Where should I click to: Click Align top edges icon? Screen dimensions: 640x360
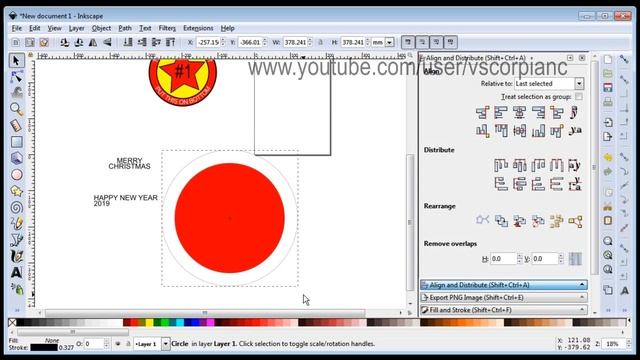point(501,131)
